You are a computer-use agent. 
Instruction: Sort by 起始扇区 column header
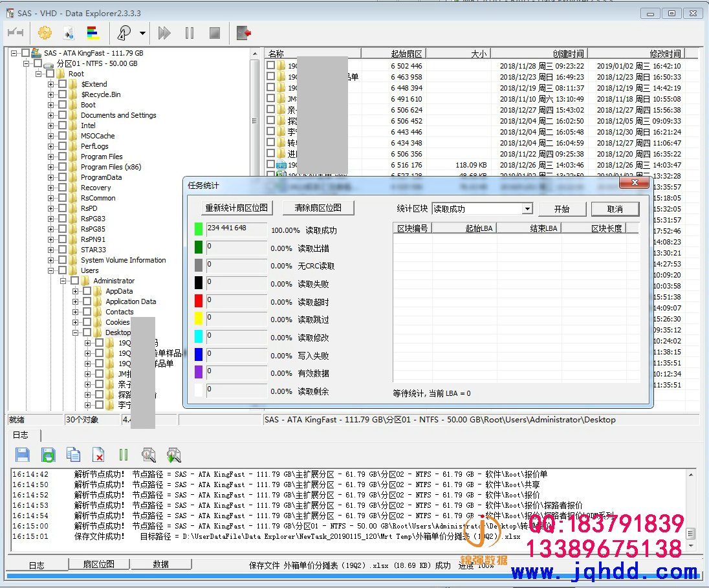coord(393,54)
